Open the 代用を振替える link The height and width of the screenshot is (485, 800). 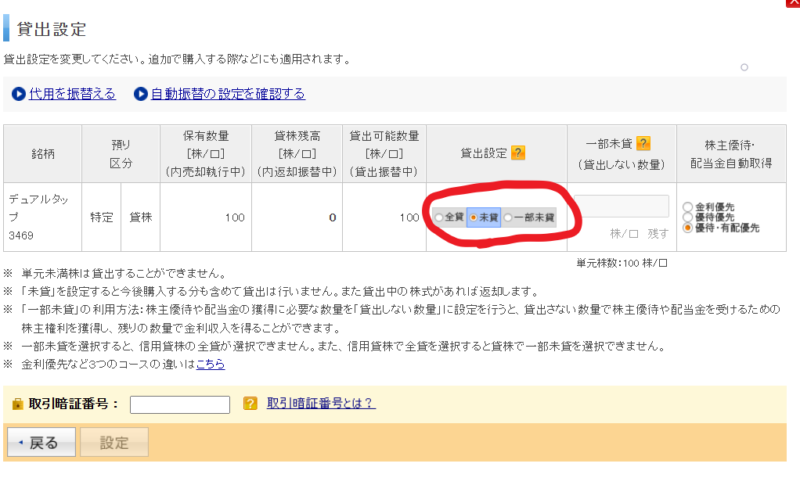pos(72,94)
